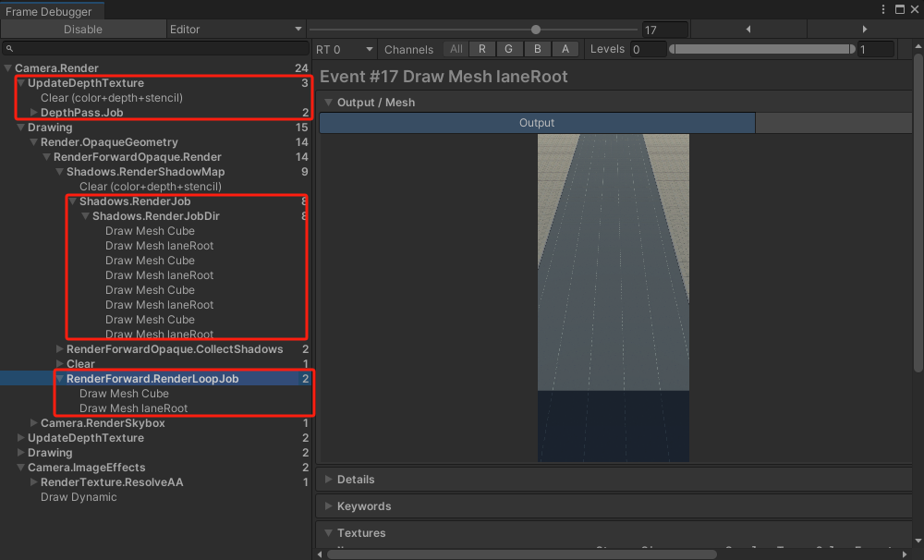The height and width of the screenshot is (560, 924).
Task: Open the window options kebab menu
Action: [882, 9]
